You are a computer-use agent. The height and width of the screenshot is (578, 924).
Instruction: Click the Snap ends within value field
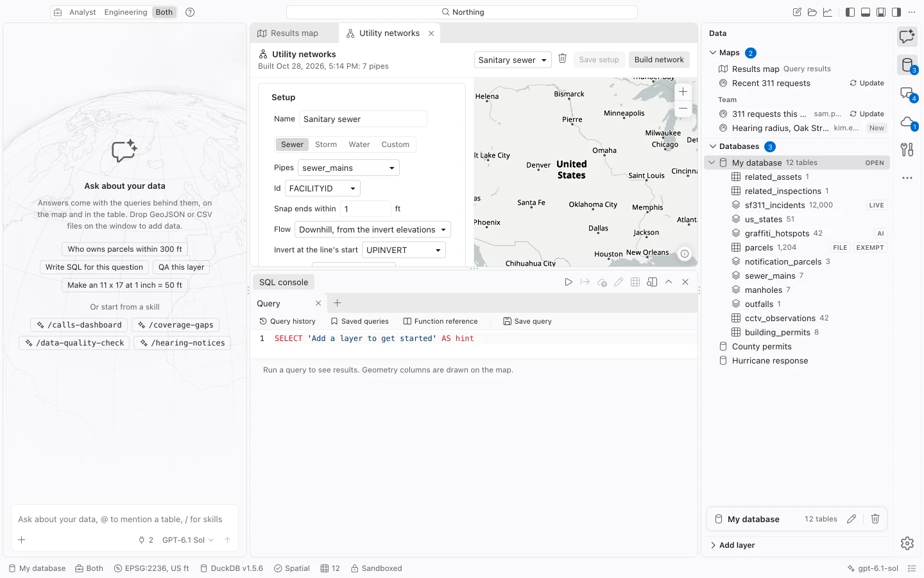pos(365,209)
